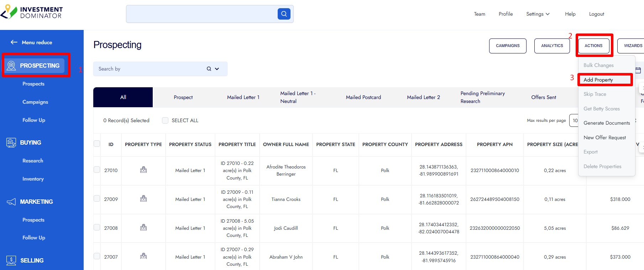Click the Menu reduce arrow icon
The width and height of the screenshot is (644, 270).
click(14, 42)
